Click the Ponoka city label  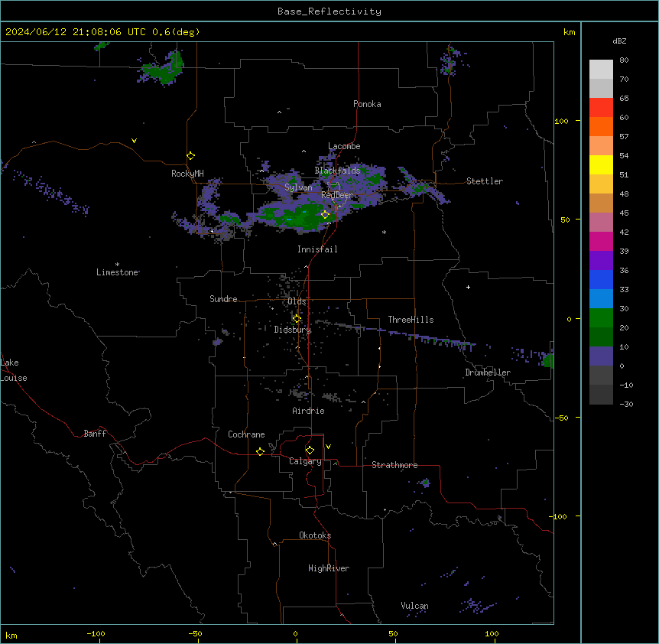(x=367, y=104)
